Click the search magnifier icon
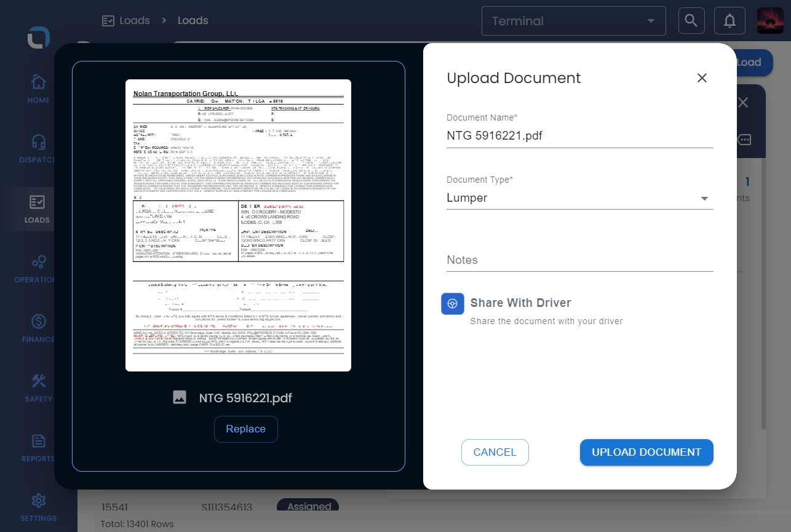The height and width of the screenshot is (532, 791). click(691, 21)
